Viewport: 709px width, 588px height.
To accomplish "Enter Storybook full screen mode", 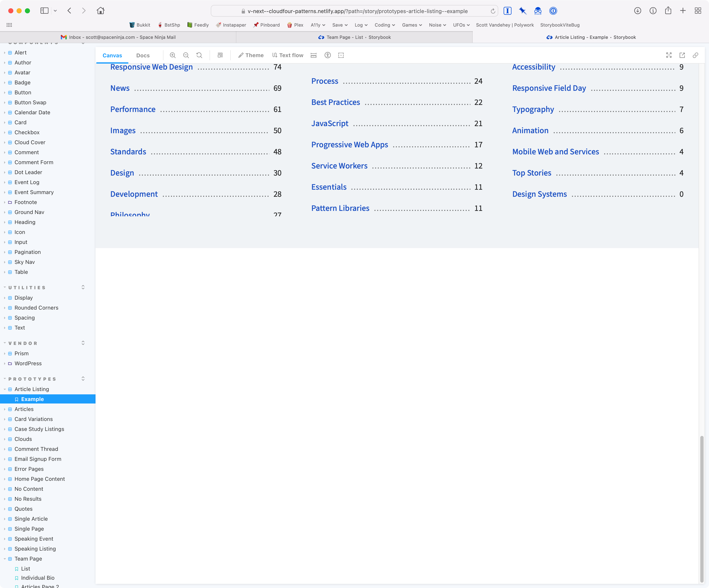I will coord(669,55).
